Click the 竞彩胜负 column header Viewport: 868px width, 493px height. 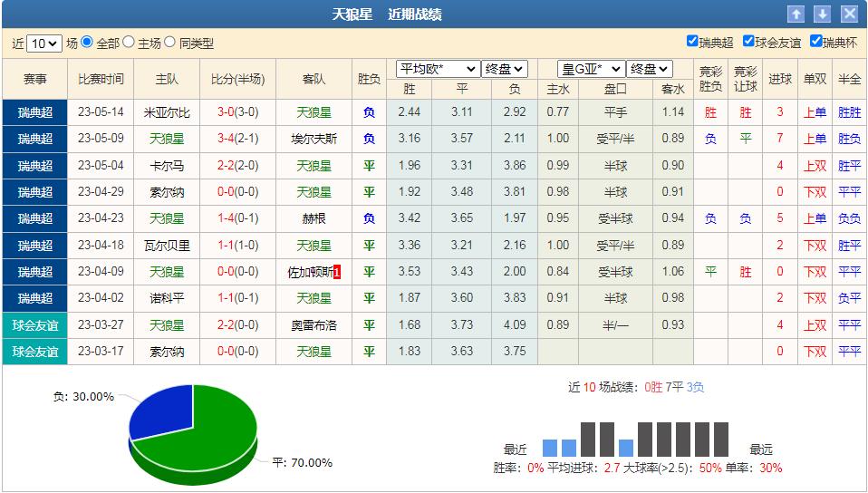click(x=710, y=79)
